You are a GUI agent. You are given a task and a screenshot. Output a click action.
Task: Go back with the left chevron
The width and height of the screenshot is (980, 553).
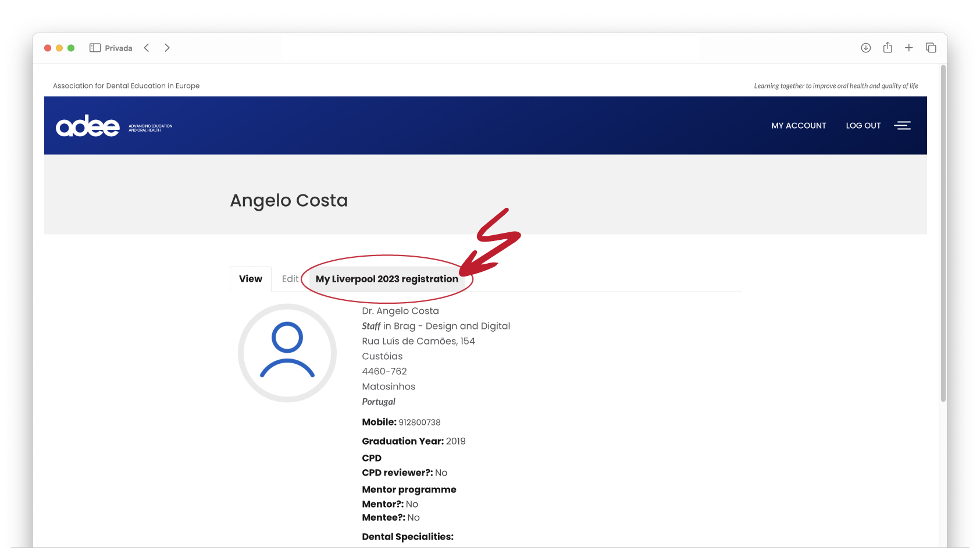pos(147,48)
